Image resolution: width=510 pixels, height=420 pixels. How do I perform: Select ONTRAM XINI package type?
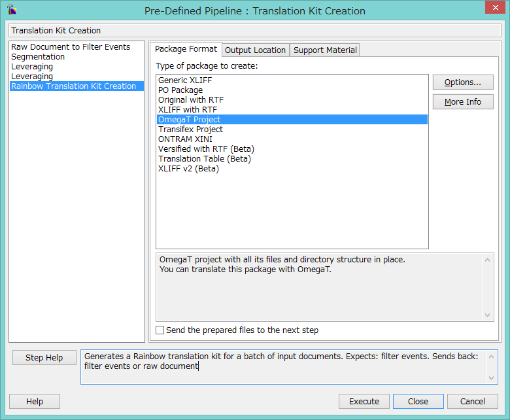point(292,139)
